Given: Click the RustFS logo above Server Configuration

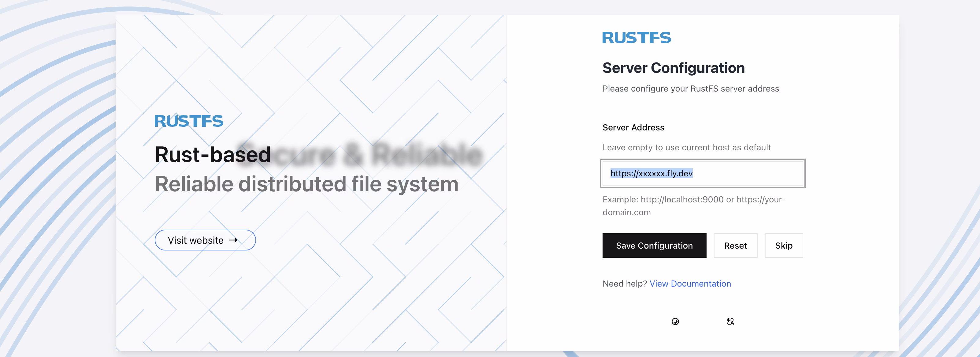Looking at the screenshot, I should [x=637, y=38].
